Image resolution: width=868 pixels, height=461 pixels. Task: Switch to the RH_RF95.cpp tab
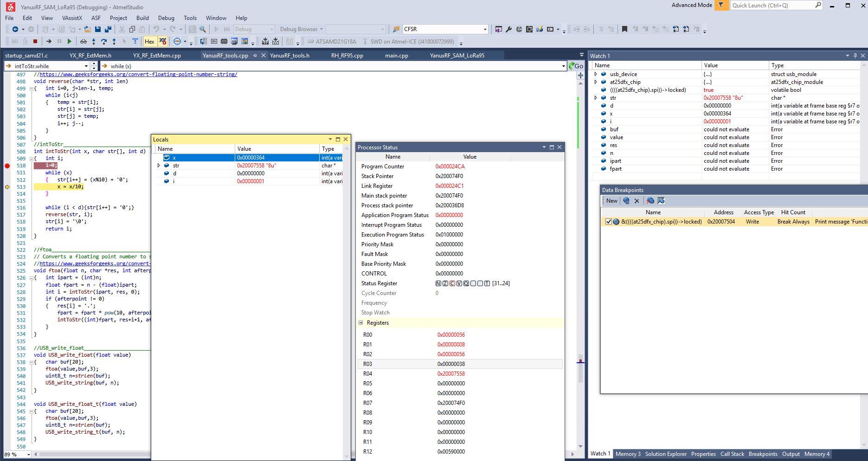point(347,56)
